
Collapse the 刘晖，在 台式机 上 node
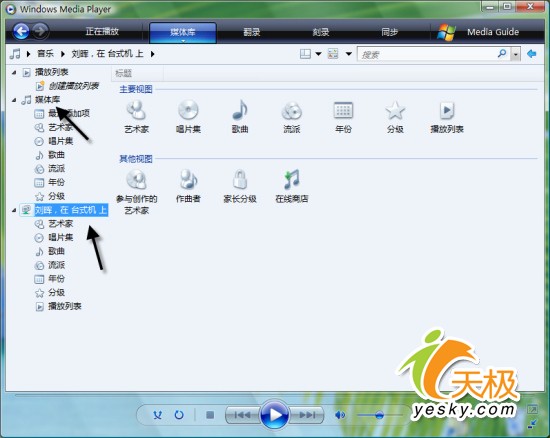click(14, 210)
